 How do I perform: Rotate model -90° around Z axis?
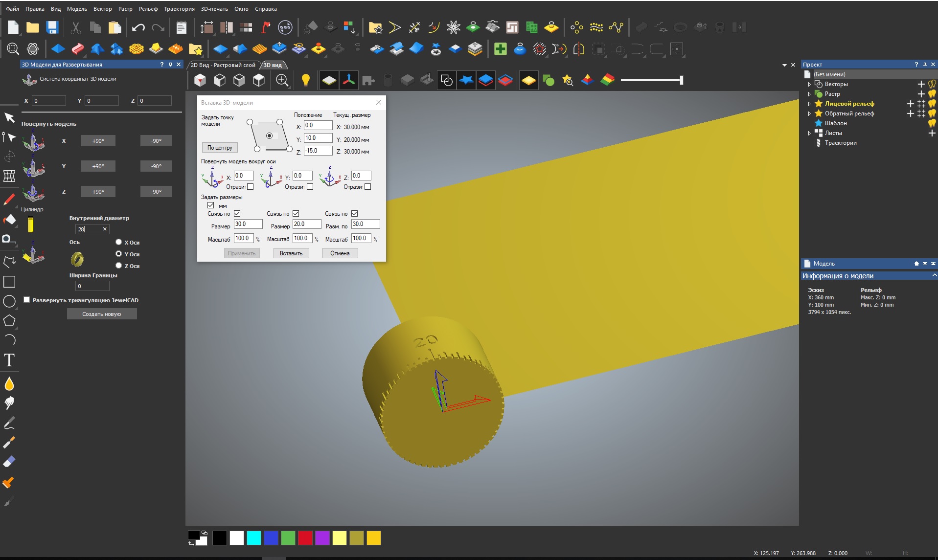coord(156,192)
